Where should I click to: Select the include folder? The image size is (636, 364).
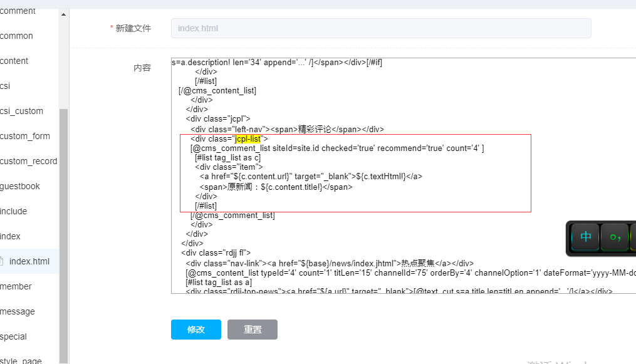point(13,212)
